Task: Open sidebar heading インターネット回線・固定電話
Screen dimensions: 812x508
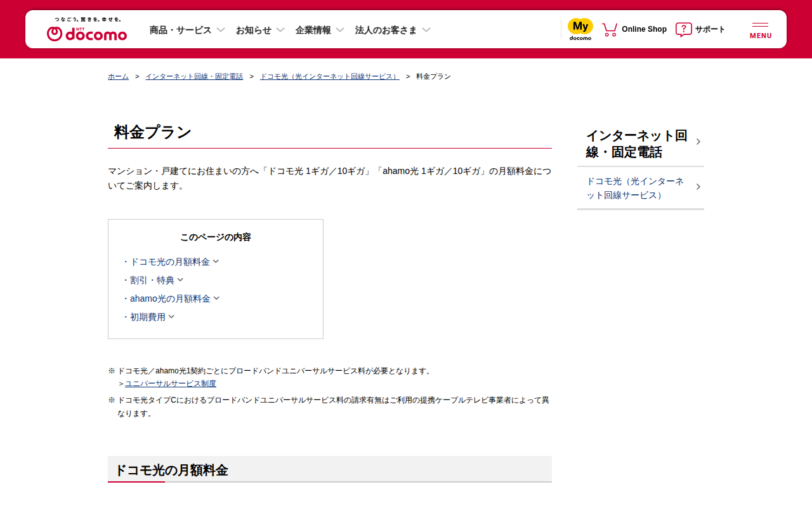Action: [x=641, y=144]
